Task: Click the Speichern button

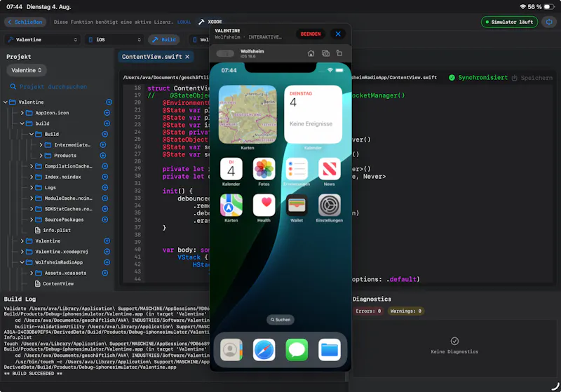Action: click(x=532, y=78)
